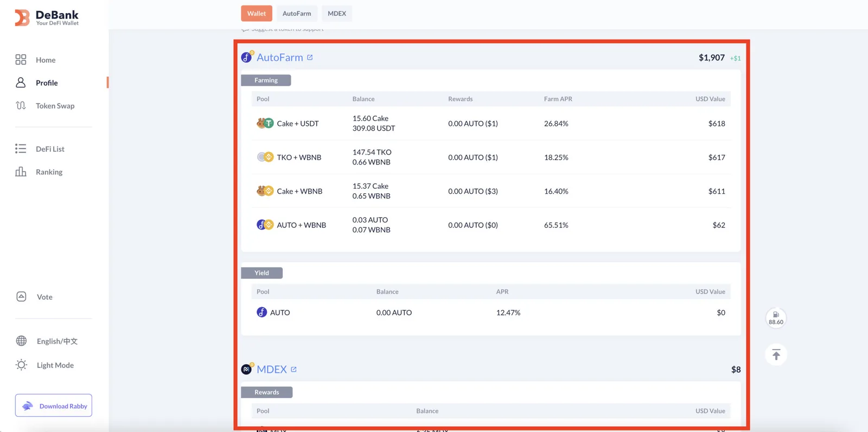Open the MDEX title link
Image resolution: width=868 pixels, height=432 pixels.
(x=272, y=369)
